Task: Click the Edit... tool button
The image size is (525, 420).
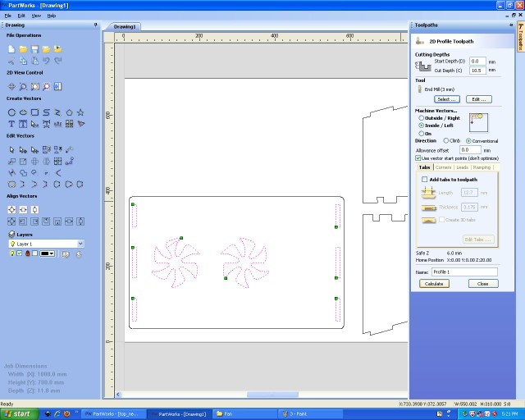Action: point(479,99)
